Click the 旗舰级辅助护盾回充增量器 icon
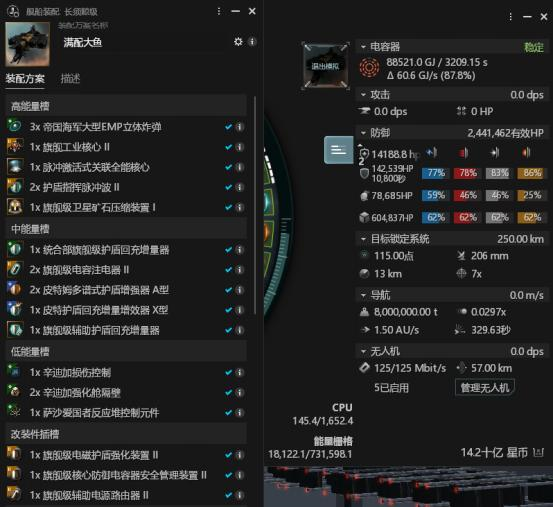 [15, 330]
